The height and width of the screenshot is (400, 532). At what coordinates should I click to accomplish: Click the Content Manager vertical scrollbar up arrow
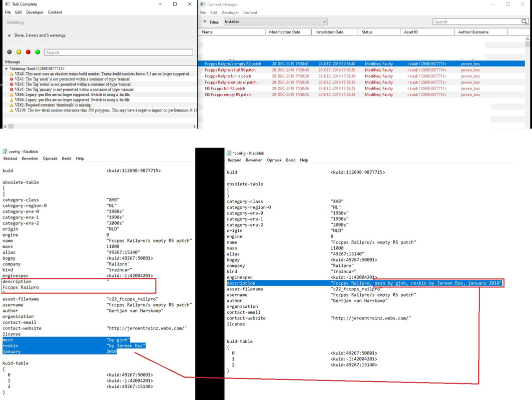tap(527, 39)
